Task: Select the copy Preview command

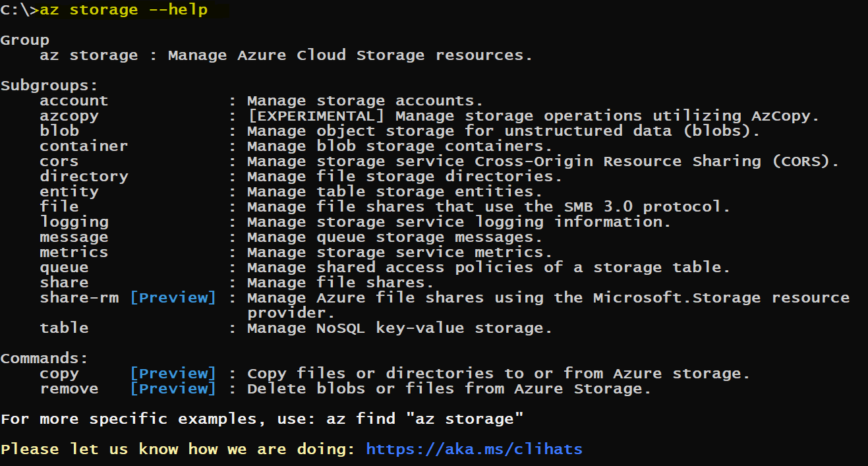Action: 173,373
